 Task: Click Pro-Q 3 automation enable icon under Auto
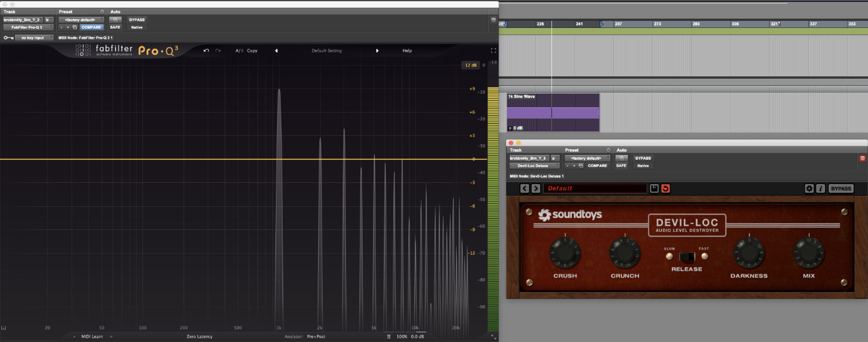tap(115, 20)
